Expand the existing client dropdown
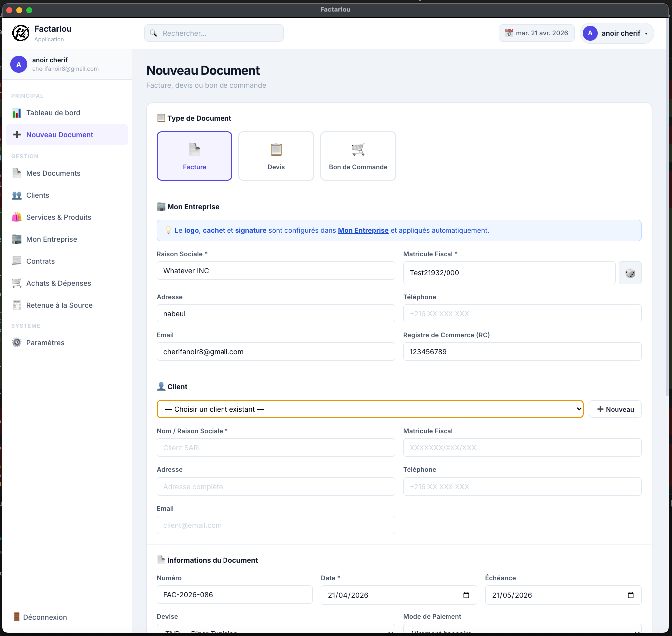This screenshot has width=672, height=636. click(x=370, y=409)
